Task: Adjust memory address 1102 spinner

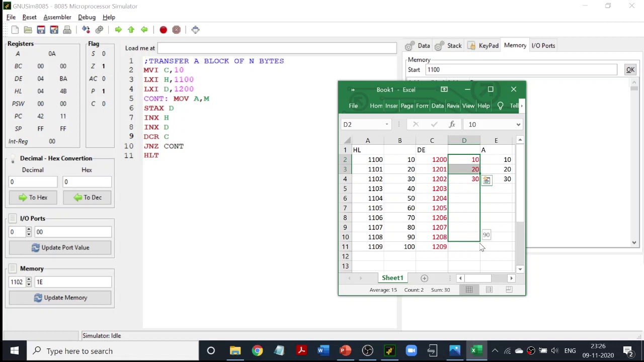Action: coord(29,282)
